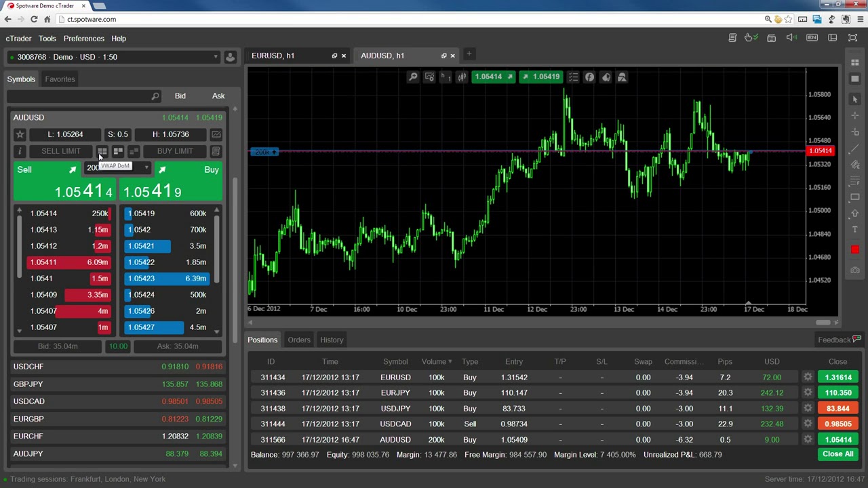Click Close All positions button
Viewport: 868px width, 488px height.
(x=838, y=454)
